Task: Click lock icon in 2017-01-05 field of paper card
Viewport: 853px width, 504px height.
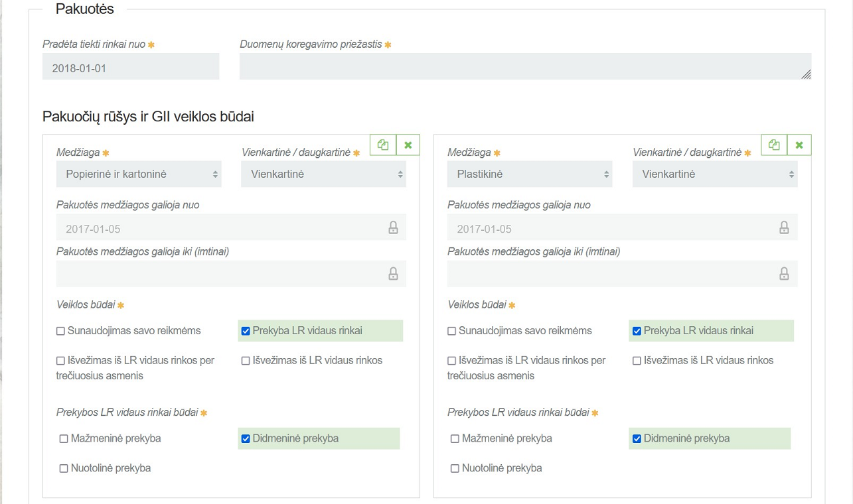Action: pyautogui.click(x=393, y=228)
